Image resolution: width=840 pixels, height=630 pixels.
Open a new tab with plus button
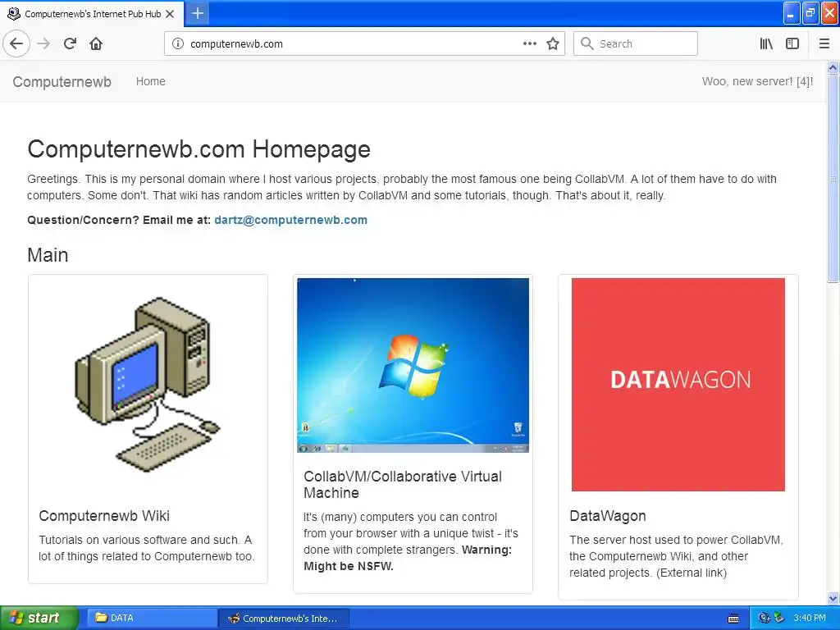(198, 13)
